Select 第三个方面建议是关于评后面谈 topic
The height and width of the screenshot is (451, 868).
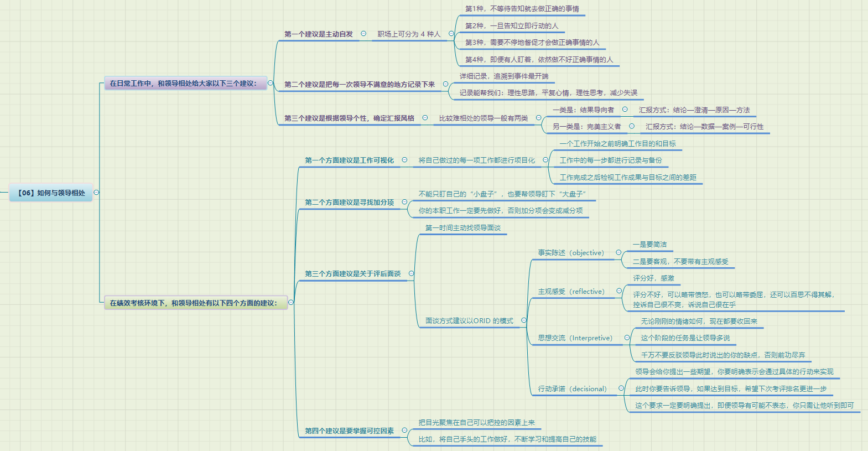[x=353, y=274]
